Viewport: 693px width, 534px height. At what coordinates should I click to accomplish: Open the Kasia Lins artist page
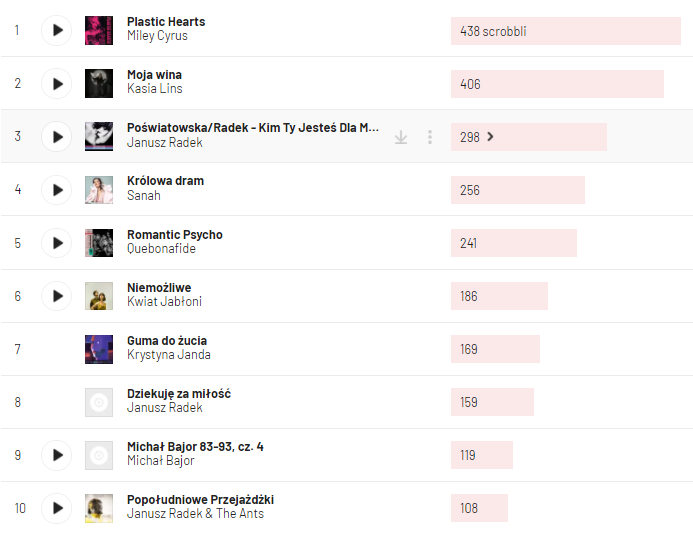[154, 89]
